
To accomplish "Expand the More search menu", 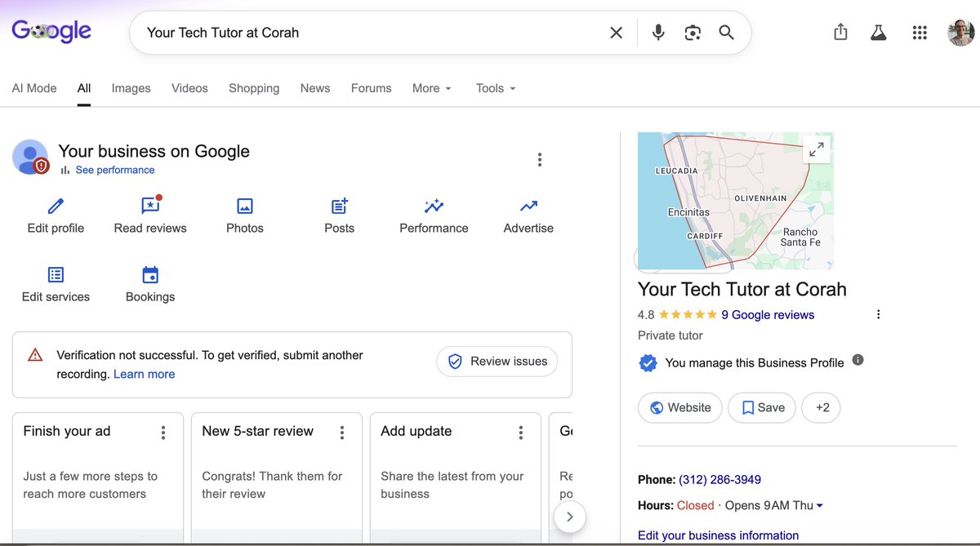I will tap(432, 88).
